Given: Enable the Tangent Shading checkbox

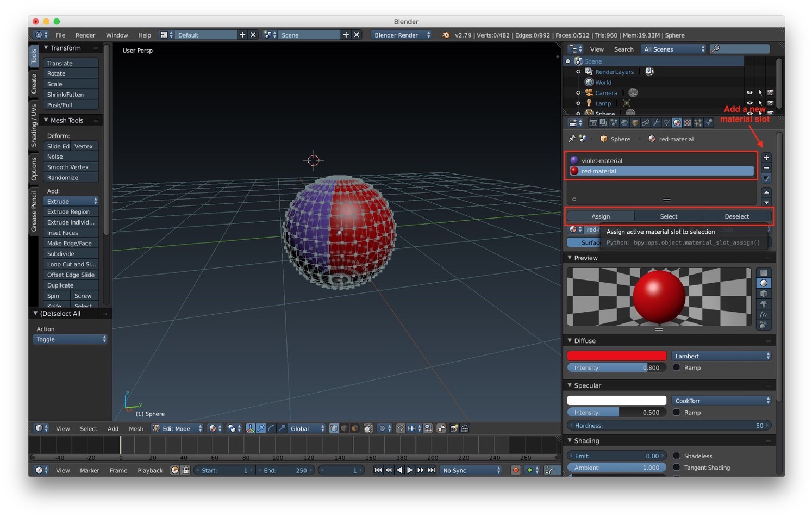Looking at the screenshot, I should pos(677,467).
